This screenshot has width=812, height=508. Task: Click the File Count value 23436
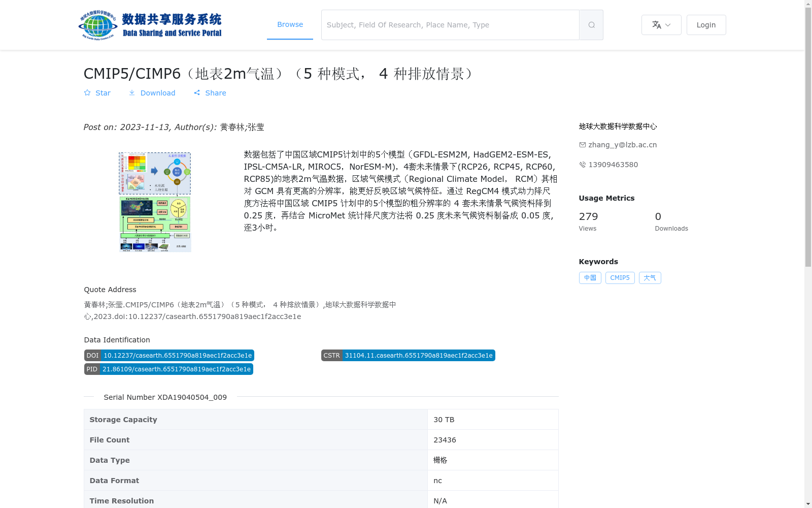445,440
